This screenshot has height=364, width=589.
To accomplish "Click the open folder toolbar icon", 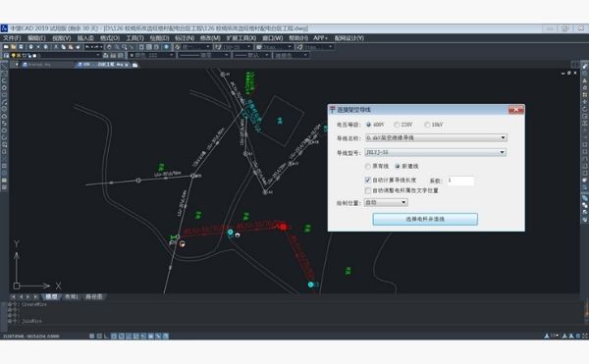I will [x=14, y=47].
